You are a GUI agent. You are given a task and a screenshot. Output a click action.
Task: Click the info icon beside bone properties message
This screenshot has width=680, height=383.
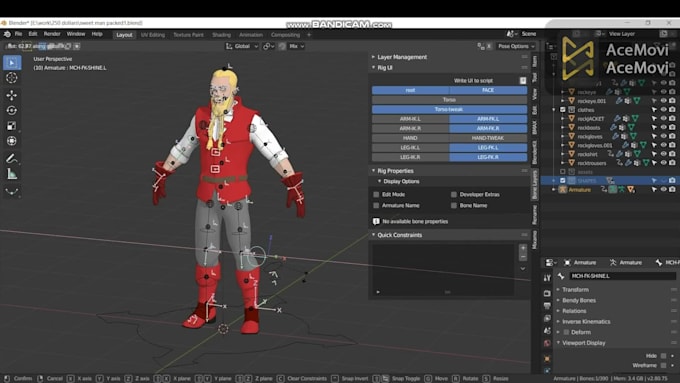pyautogui.click(x=376, y=221)
